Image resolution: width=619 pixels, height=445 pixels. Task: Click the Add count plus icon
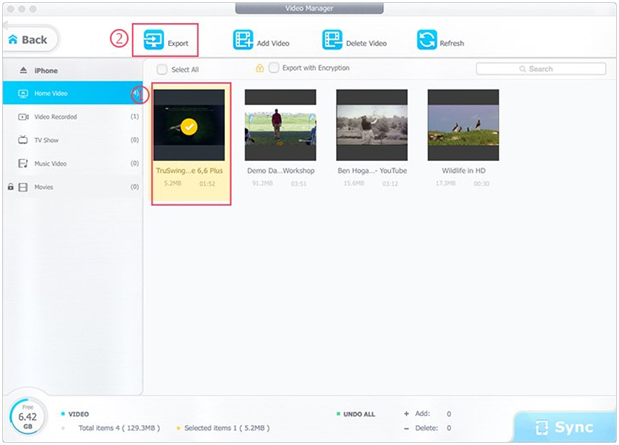click(x=406, y=414)
